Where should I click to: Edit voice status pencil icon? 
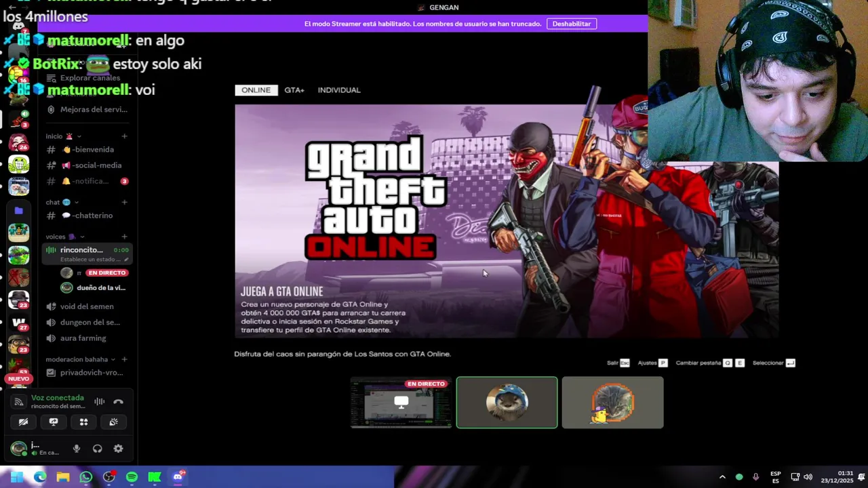click(x=126, y=260)
